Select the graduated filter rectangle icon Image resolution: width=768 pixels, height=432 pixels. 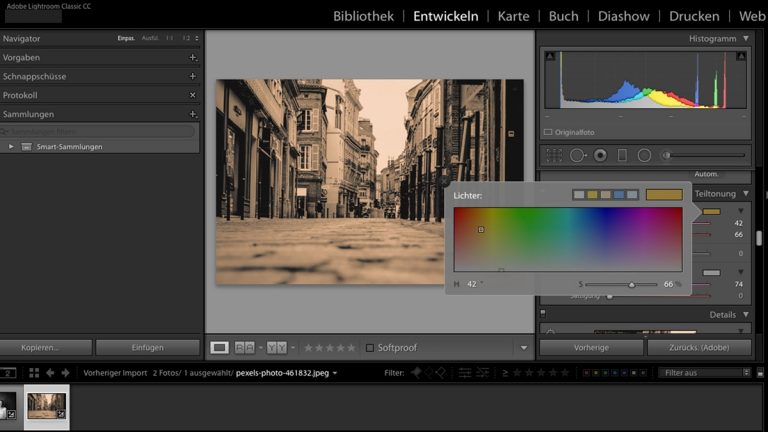point(622,155)
